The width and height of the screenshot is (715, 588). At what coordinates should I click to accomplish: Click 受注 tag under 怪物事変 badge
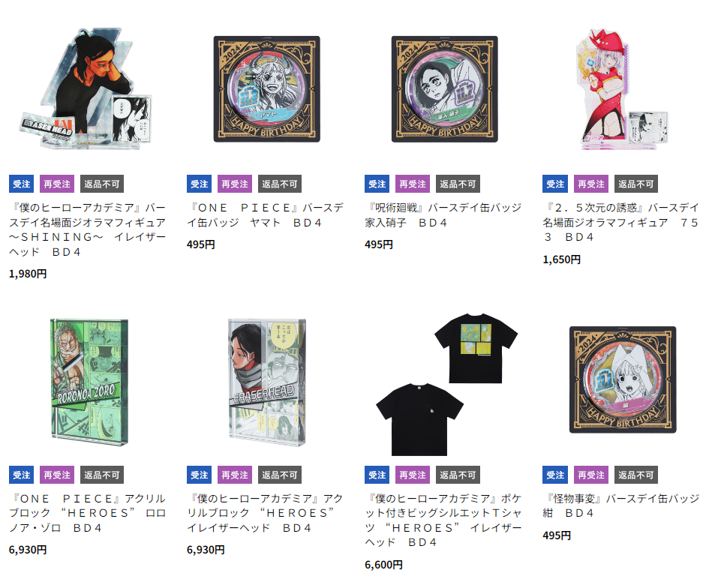point(555,475)
